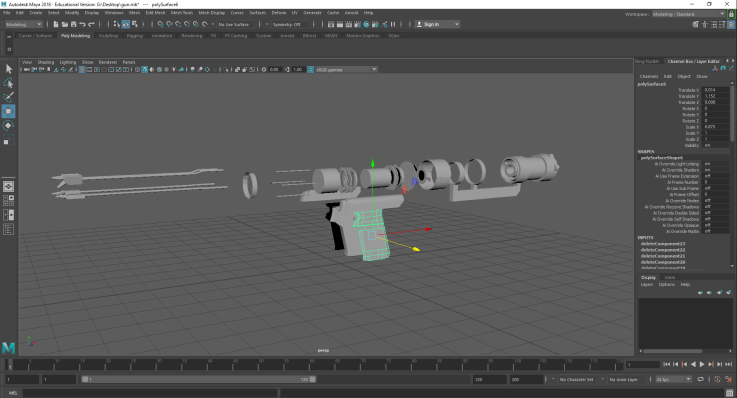Image resolution: width=737 pixels, height=398 pixels.
Task: Toggle the Auto Keyframe button
Action: 717,379
